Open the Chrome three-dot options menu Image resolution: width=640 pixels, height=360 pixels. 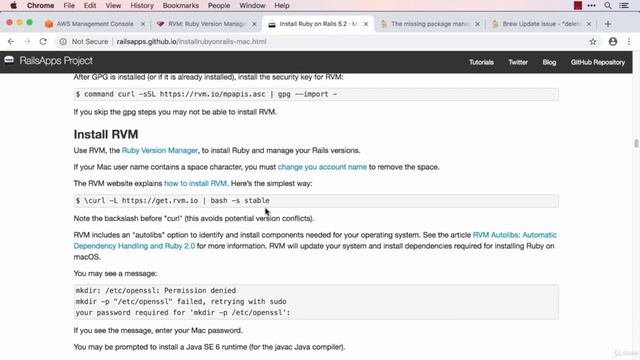[x=629, y=42]
